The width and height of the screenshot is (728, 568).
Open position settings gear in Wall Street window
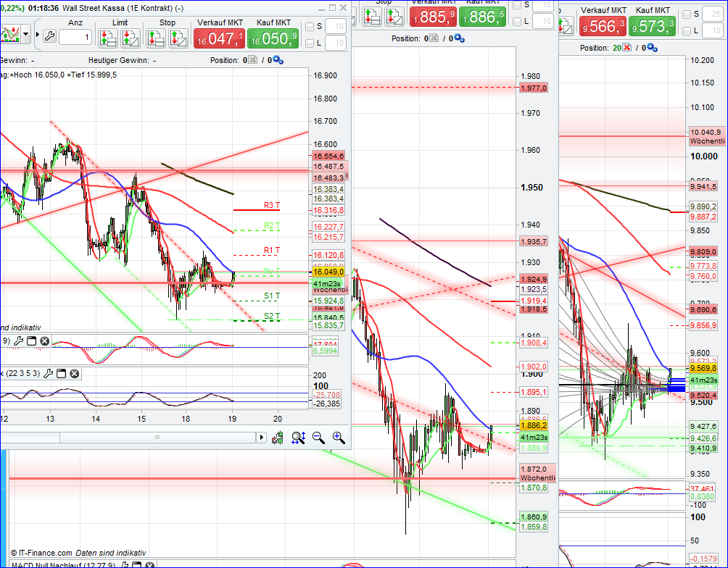tap(278, 61)
